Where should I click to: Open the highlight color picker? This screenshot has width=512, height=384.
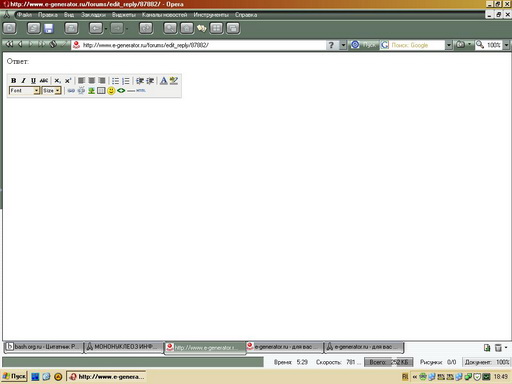click(x=174, y=81)
